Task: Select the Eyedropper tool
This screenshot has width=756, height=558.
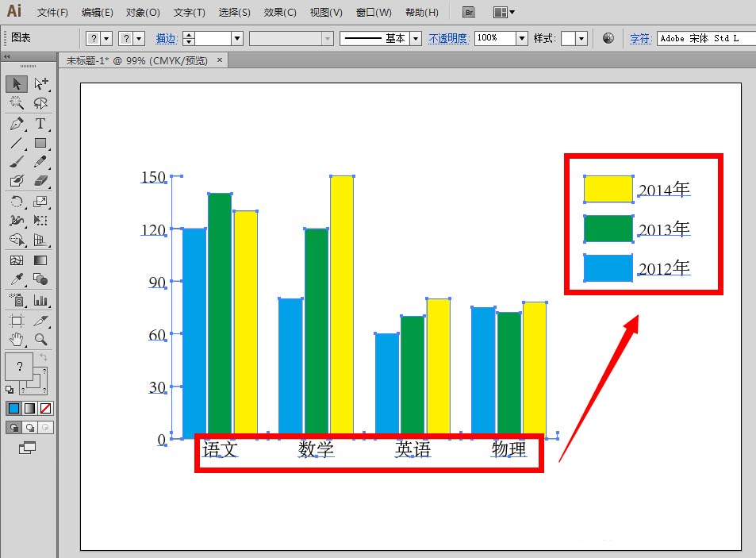Action: click(x=17, y=279)
